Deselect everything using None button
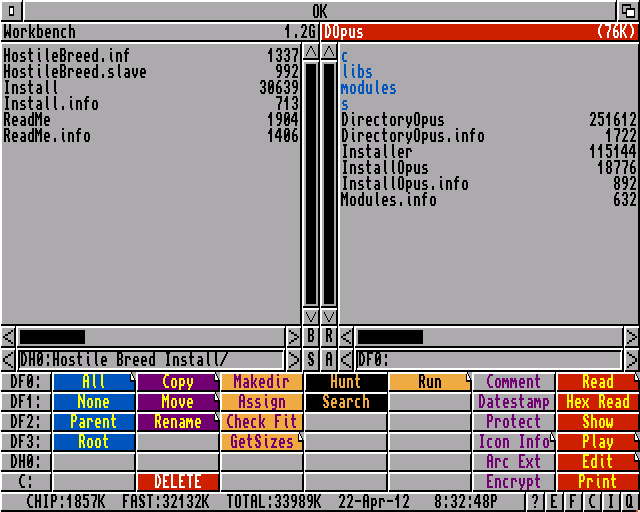The width and height of the screenshot is (640, 512). coord(94,402)
